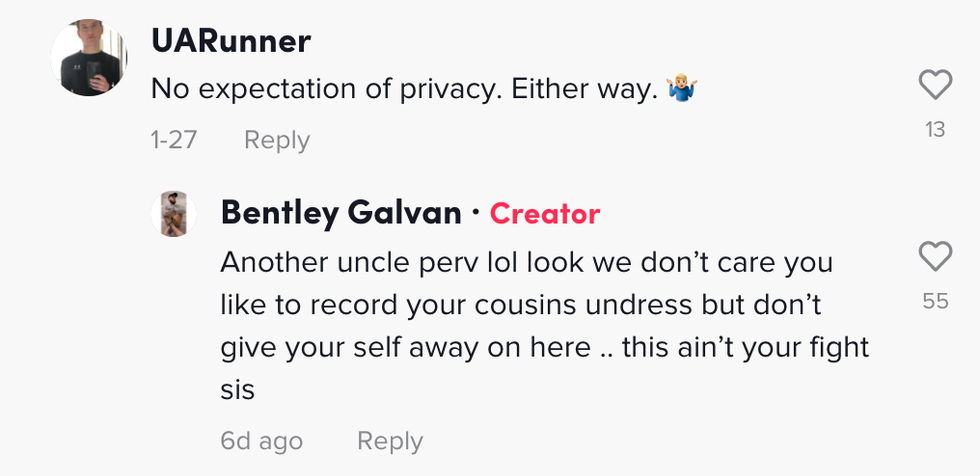Click the 6d ago timestamp

[x=261, y=441]
